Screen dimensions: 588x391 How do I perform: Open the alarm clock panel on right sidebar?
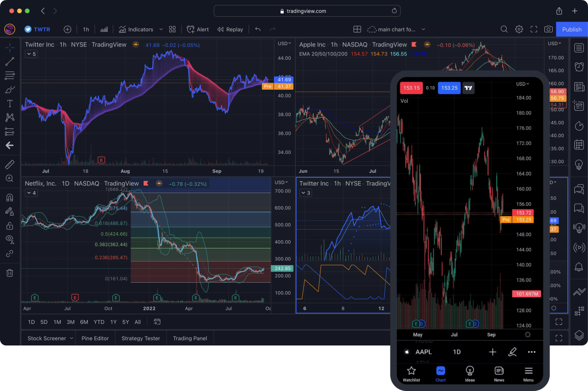[x=579, y=66]
